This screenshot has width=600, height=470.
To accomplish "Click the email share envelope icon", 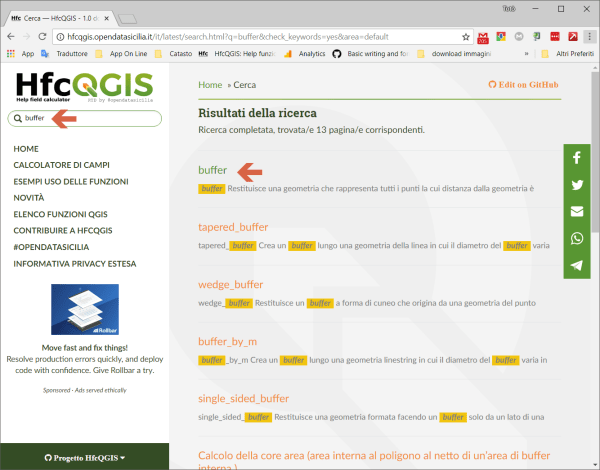I will click(x=577, y=212).
